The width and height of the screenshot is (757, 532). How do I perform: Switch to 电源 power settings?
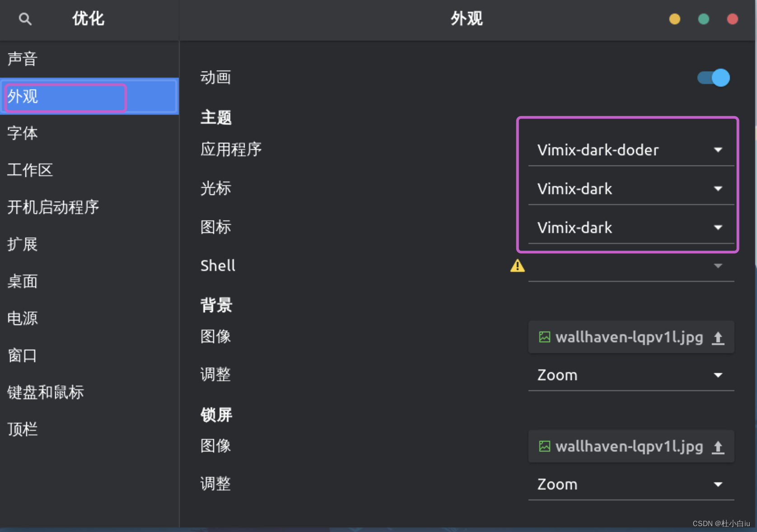click(89, 318)
